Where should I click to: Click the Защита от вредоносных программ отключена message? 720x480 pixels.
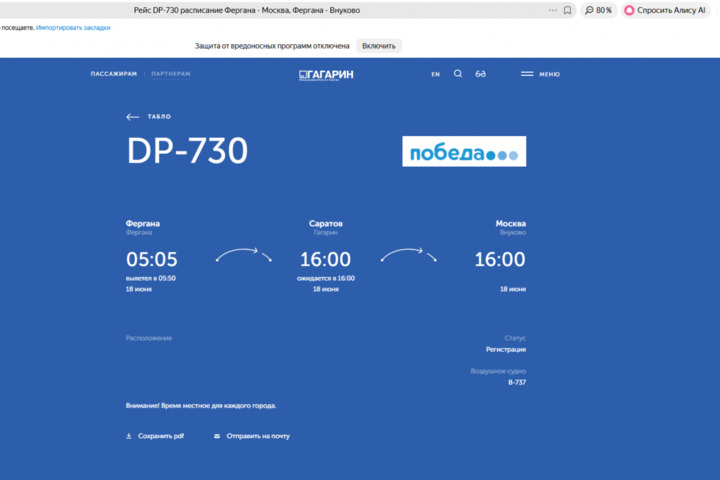click(272, 46)
